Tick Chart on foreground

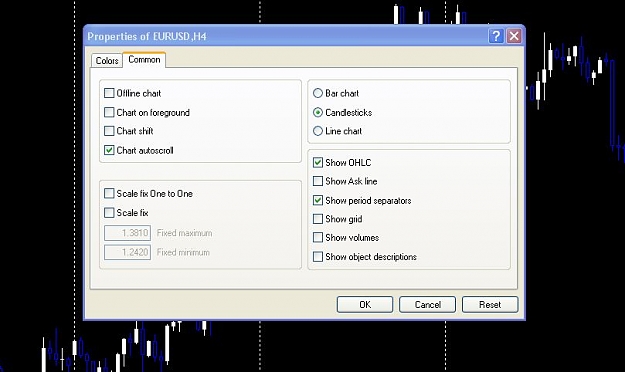[109, 112]
